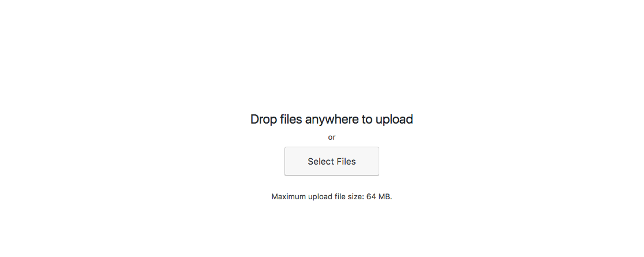
Task: Activate the gray Select Files button
Action: (331, 161)
